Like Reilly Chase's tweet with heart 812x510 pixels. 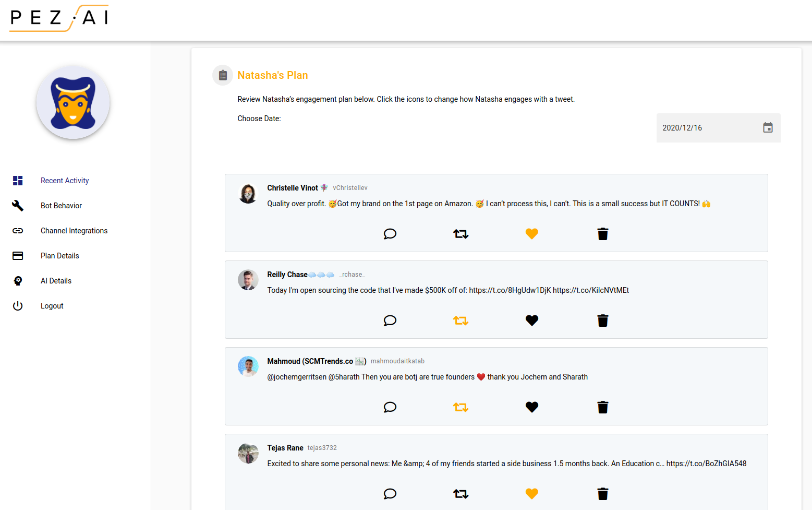coord(531,321)
